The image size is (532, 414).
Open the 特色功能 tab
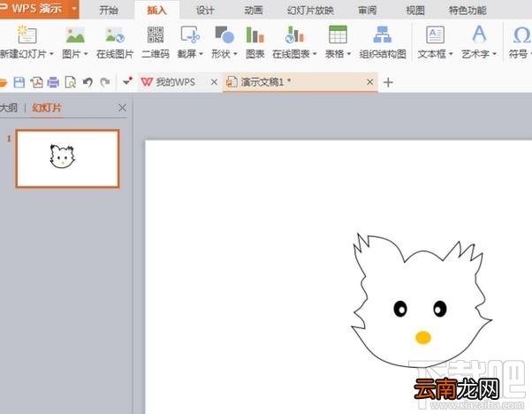coord(467,11)
